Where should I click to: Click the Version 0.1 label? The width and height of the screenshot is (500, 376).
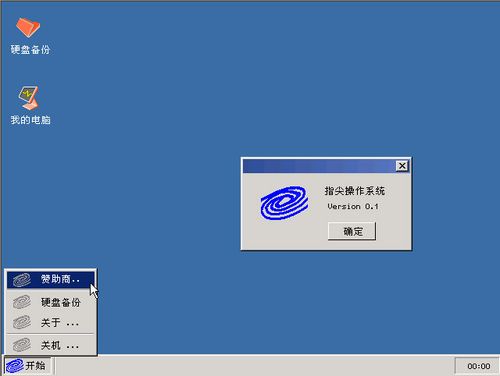pos(353,206)
